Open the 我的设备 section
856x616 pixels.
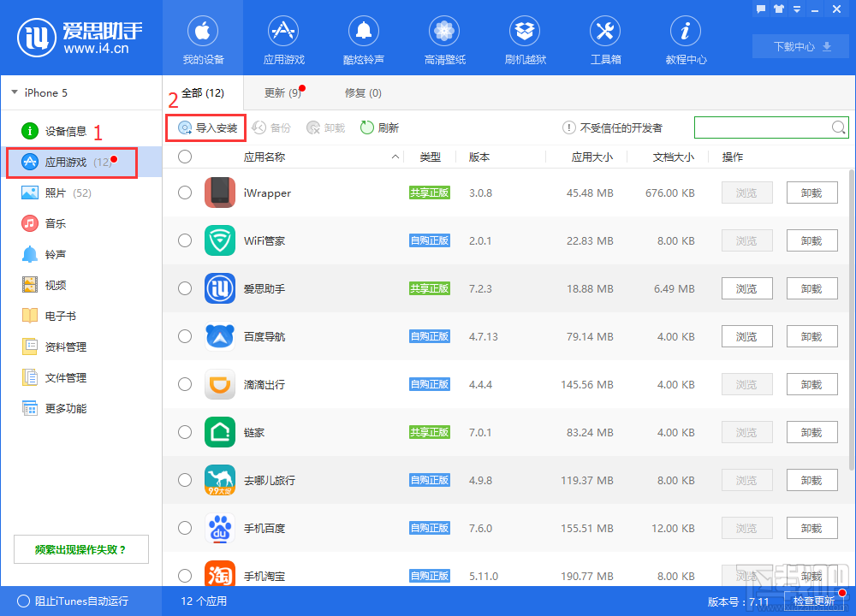(x=202, y=38)
